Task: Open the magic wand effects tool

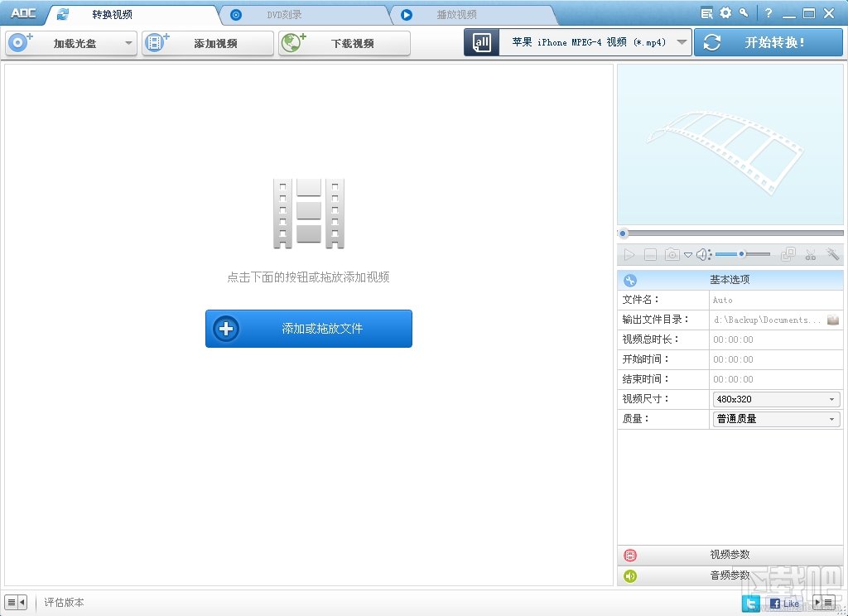Action: click(832, 253)
